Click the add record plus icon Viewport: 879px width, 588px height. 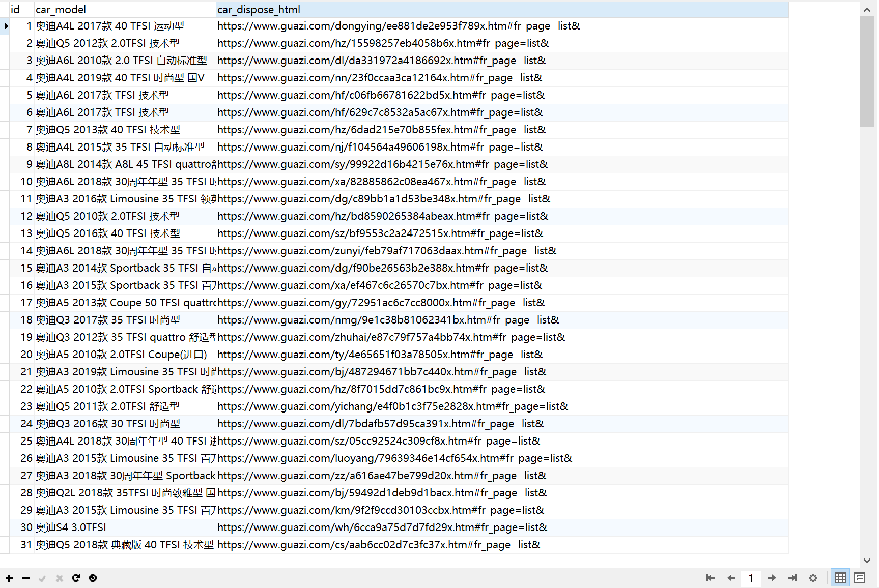click(x=9, y=578)
